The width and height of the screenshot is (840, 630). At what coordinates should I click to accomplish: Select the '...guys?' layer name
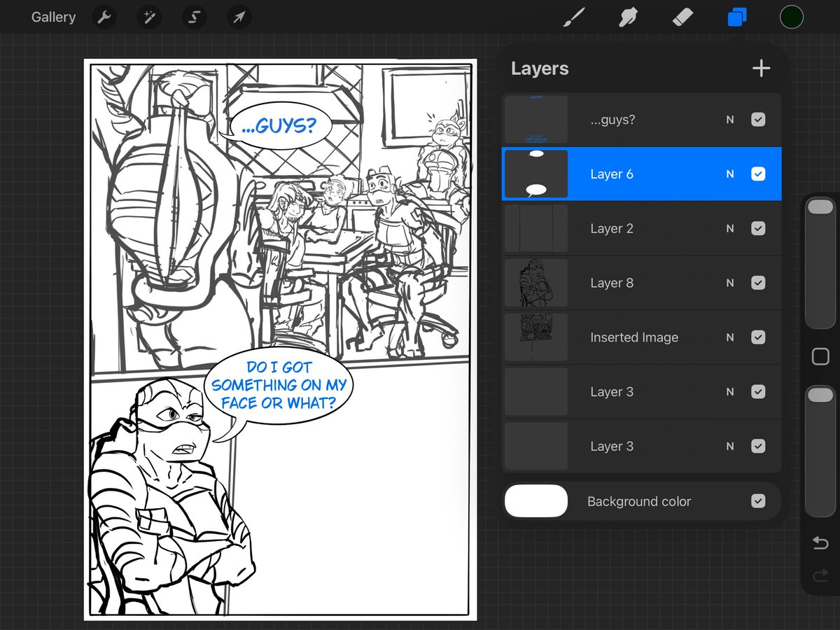coord(612,120)
